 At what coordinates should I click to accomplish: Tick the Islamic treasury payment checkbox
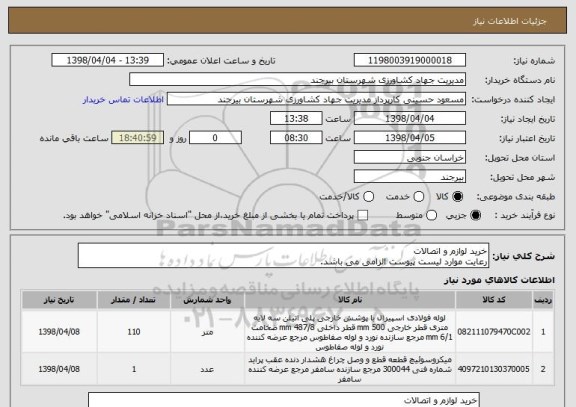point(363,216)
